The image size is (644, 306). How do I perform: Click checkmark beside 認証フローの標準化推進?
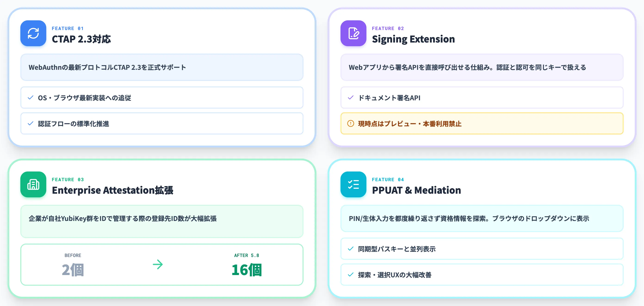[x=31, y=124]
